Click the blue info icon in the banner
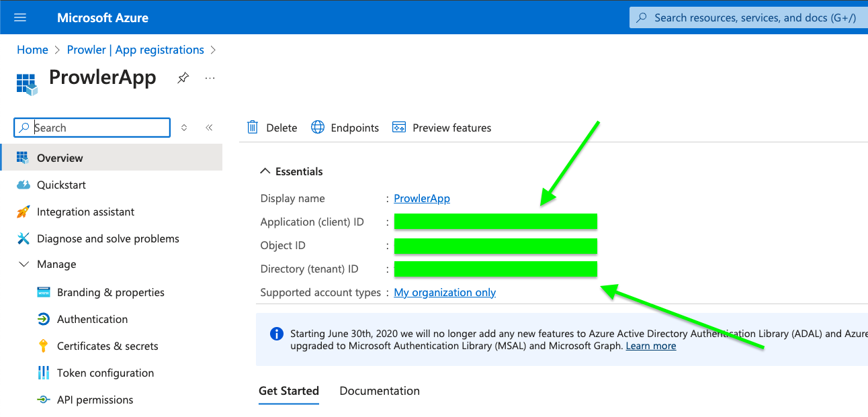Image resolution: width=868 pixels, height=417 pixels. pos(276,334)
